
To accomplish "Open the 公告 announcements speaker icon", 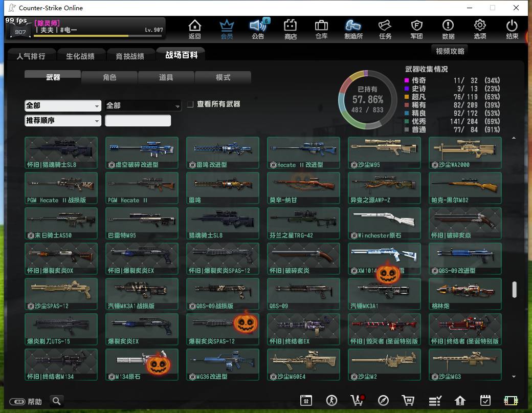I will coord(258,29).
